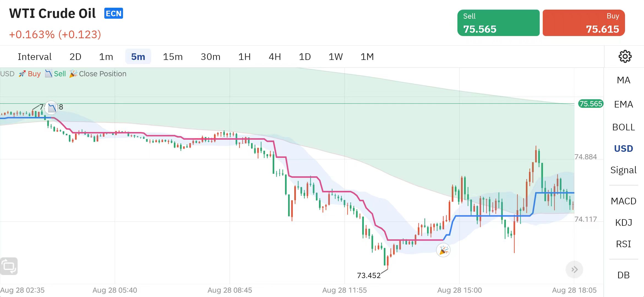
Task: Click the sell signal marker on chart
Action: click(51, 107)
